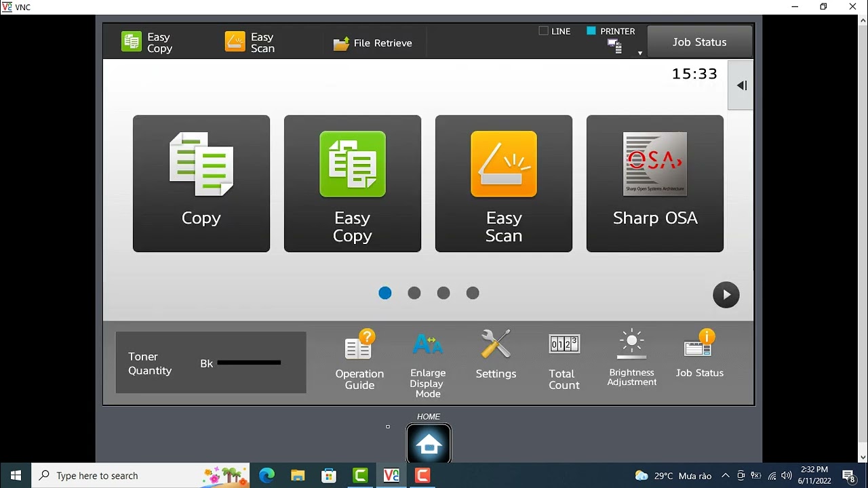The height and width of the screenshot is (488, 868).
Task: Click the Job Status button at top right
Action: tap(699, 42)
